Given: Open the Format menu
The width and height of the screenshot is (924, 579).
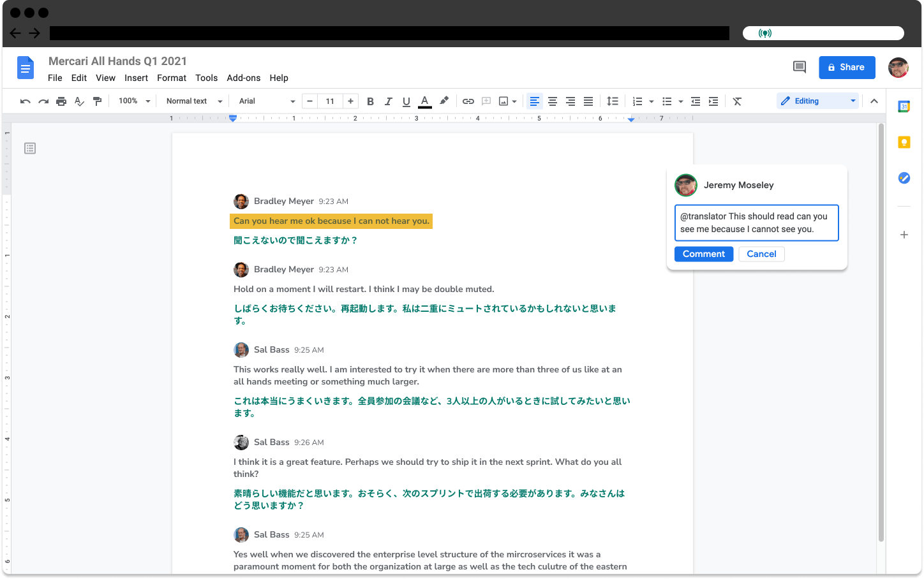Looking at the screenshot, I should point(172,78).
